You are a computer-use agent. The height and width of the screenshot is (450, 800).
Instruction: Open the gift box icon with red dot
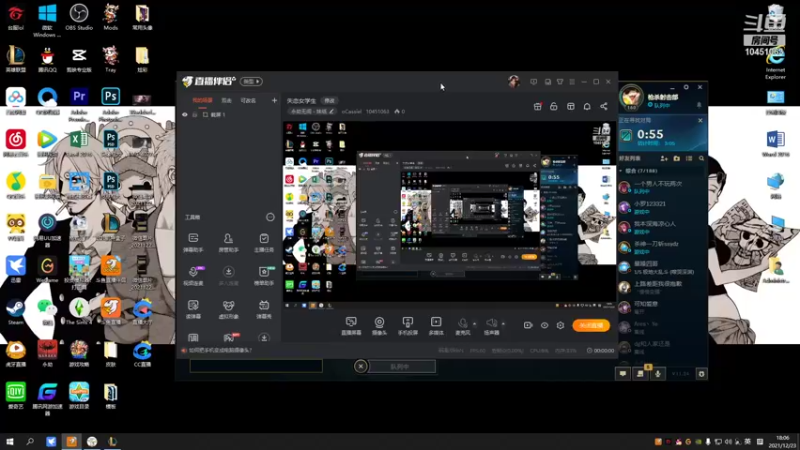(x=537, y=106)
